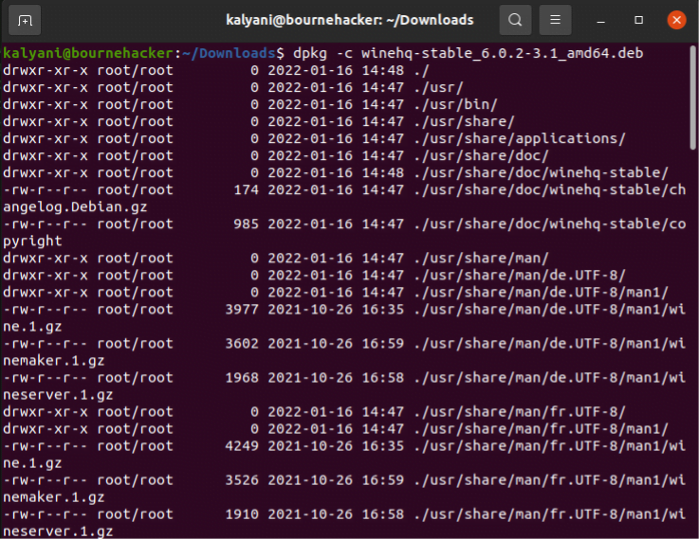Click the file size 1968
Screen dimensions: 700x540
[x=242, y=378]
